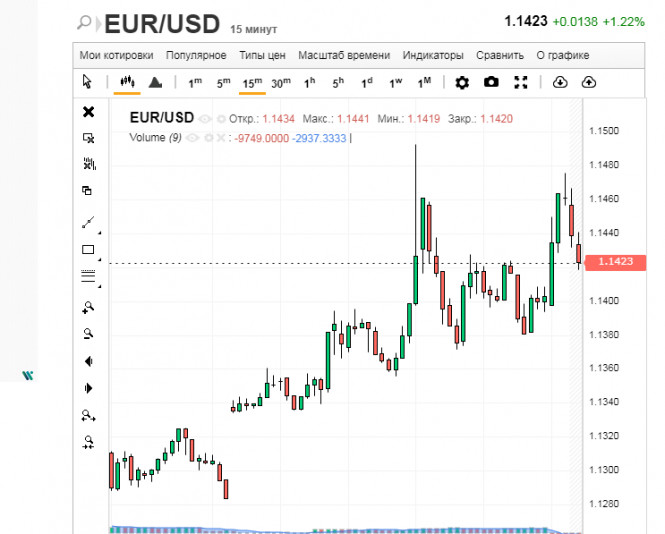Toggle Volume indicator visibility eye
Viewport: 665px width, 534px height.
(192, 138)
